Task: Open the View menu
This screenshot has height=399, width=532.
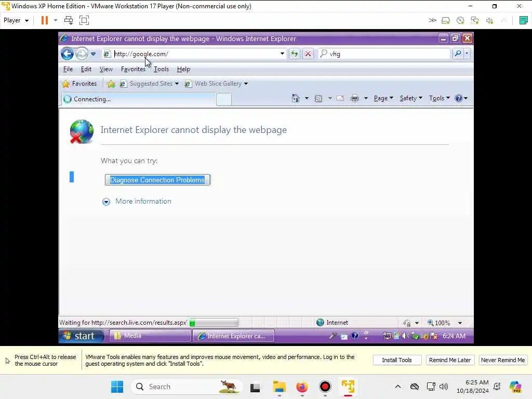Action: [106, 69]
